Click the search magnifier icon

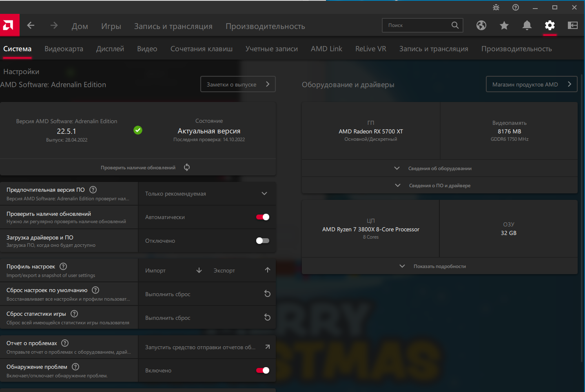coord(455,25)
